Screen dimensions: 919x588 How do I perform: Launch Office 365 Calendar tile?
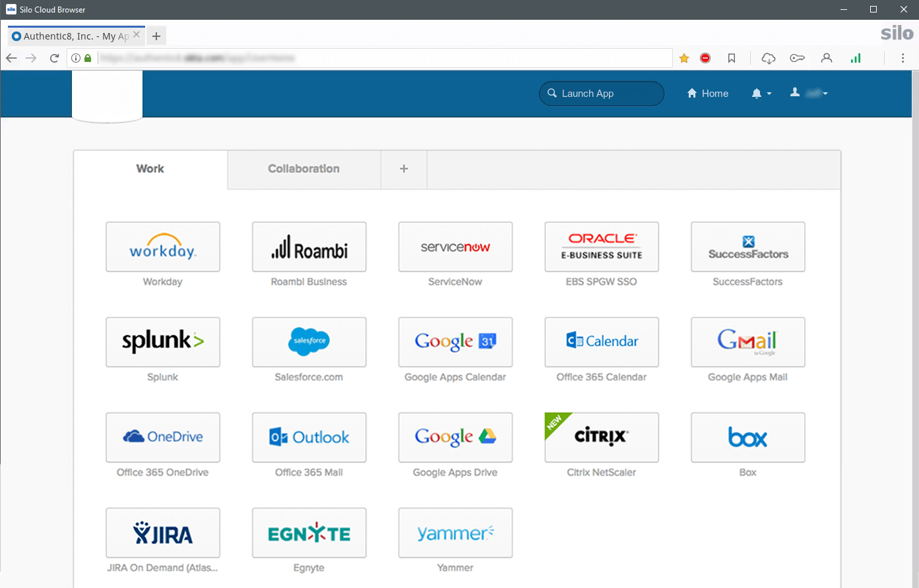(x=602, y=342)
